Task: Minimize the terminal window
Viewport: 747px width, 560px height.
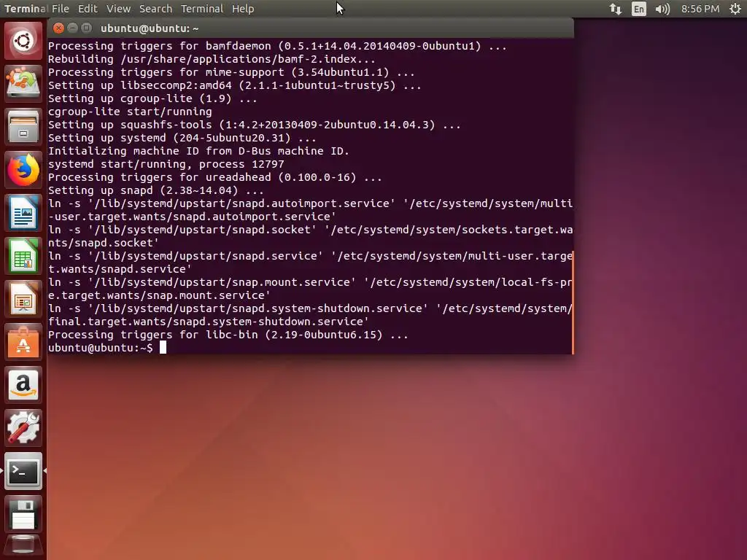Action: 72,28
